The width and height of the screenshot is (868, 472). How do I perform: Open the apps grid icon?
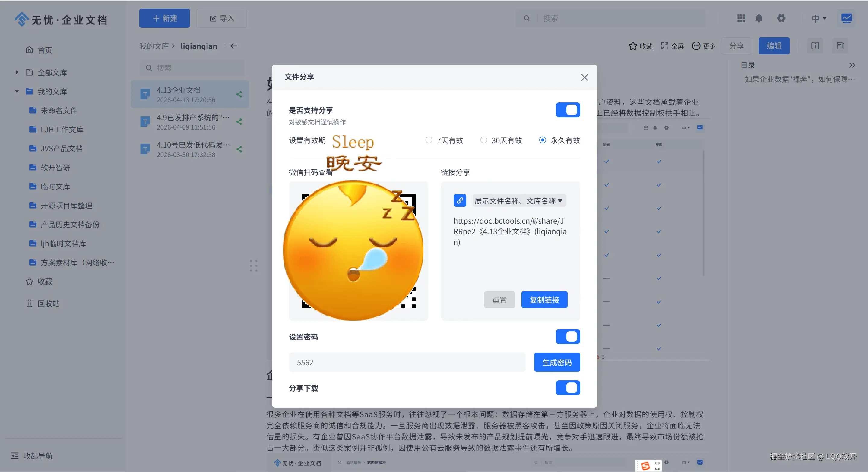coord(741,18)
